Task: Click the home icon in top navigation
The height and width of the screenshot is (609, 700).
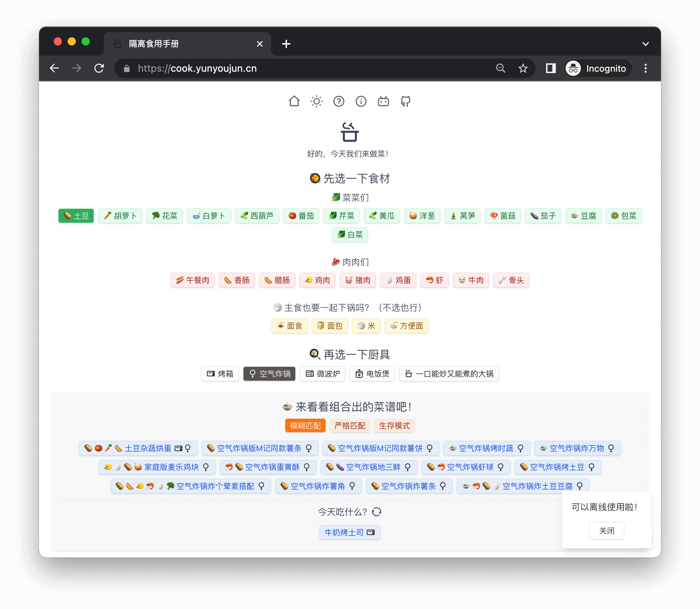Action: point(294,101)
